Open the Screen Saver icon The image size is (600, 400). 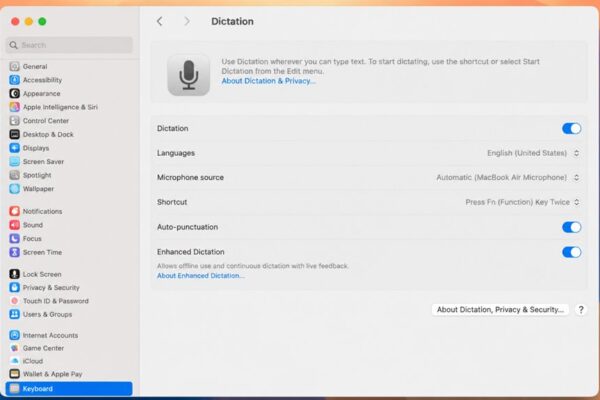pos(15,162)
